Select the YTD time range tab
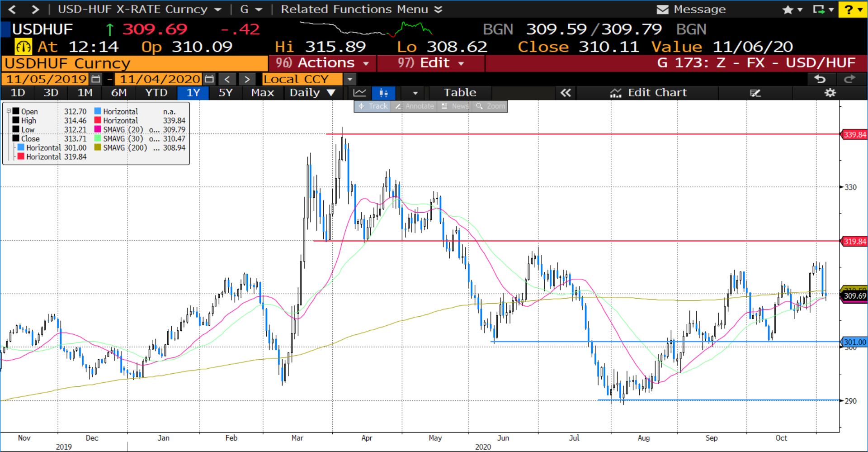 pyautogui.click(x=156, y=93)
